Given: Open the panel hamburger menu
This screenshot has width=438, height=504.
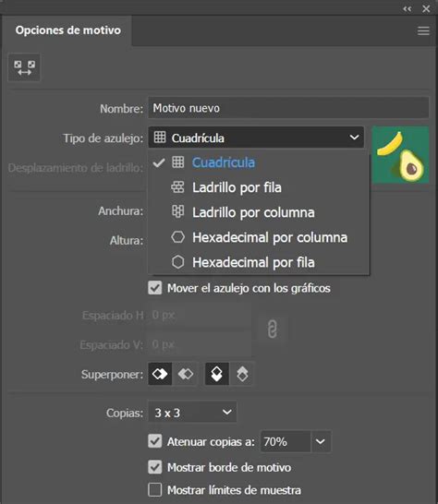Looking at the screenshot, I should click(x=423, y=30).
